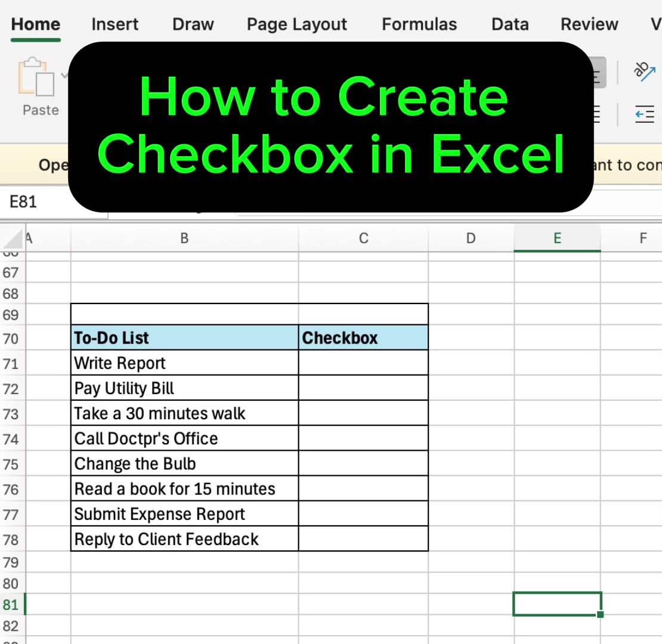Click the text orientation icon
Viewport: 662px width, 644px height.
click(x=644, y=72)
